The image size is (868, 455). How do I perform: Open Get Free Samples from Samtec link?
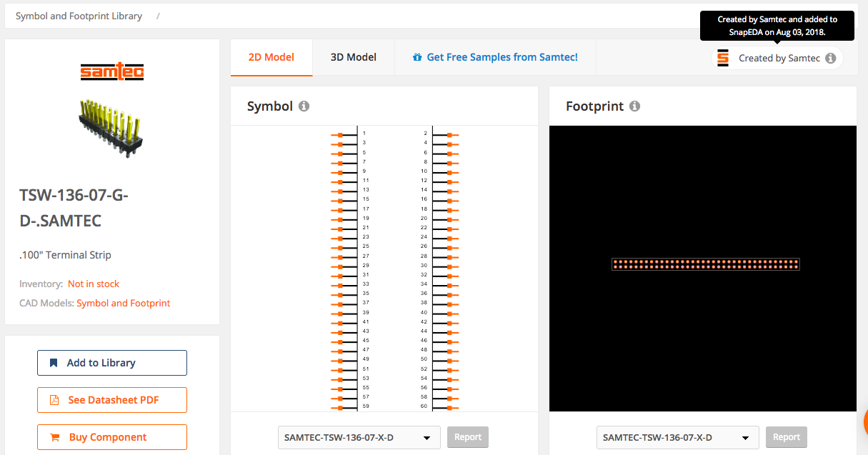pyautogui.click(x=495, y=57)
